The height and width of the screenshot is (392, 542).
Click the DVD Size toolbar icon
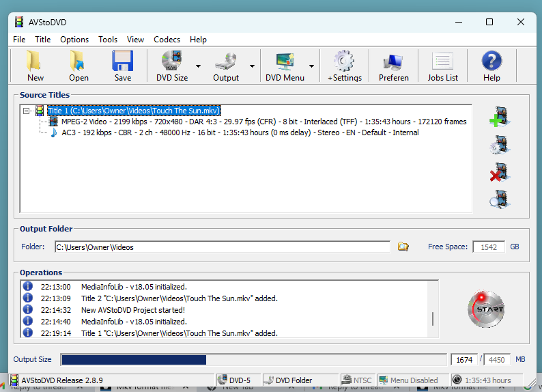tap(172, 61)
